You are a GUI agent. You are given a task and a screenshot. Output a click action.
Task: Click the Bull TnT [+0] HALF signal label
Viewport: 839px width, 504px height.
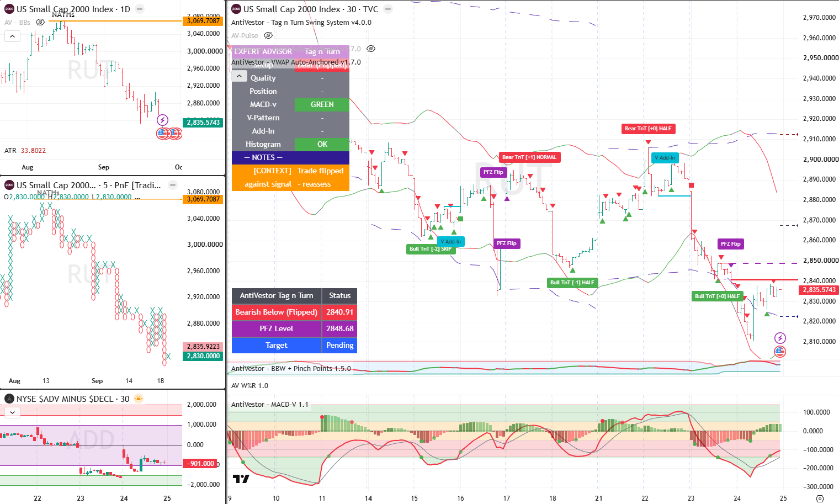717,296
